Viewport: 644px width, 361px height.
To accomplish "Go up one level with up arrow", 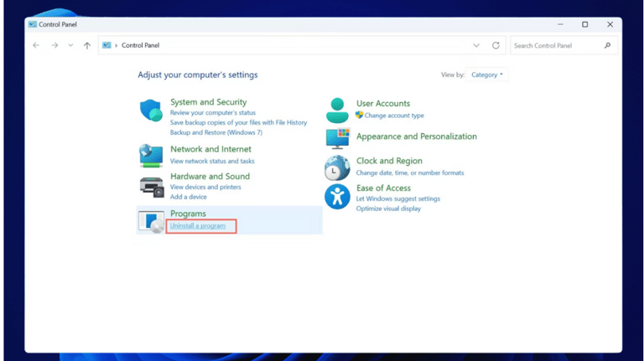I will point(87,45).
